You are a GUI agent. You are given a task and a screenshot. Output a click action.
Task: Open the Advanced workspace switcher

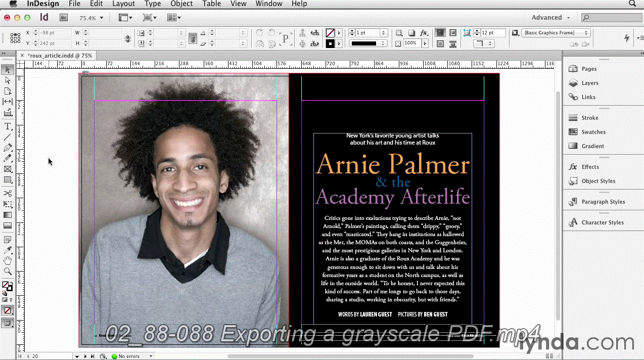pos(551,18)
